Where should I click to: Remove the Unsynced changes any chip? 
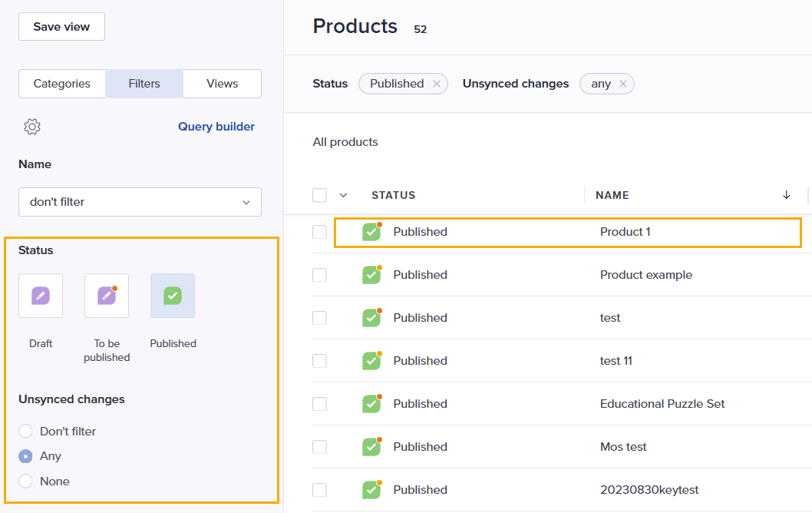tap(623, 84)
